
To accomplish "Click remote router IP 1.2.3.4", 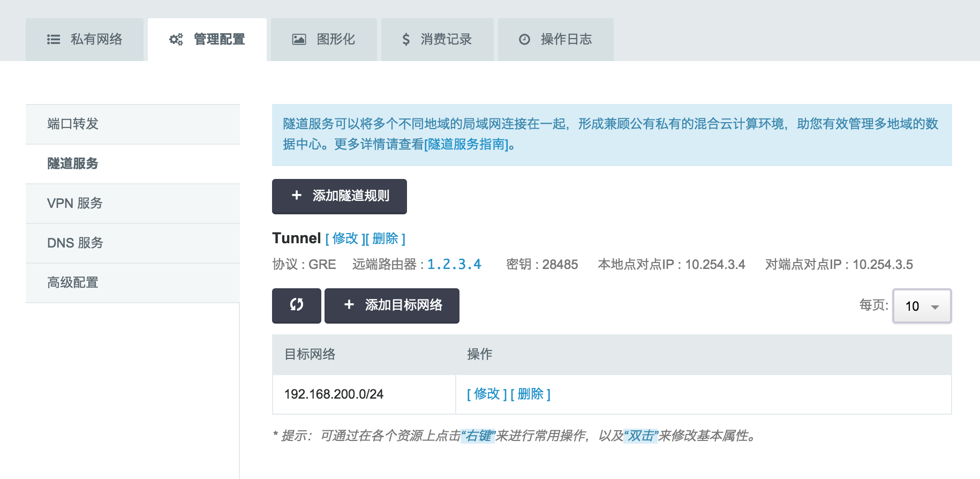I will click(454, 265).
